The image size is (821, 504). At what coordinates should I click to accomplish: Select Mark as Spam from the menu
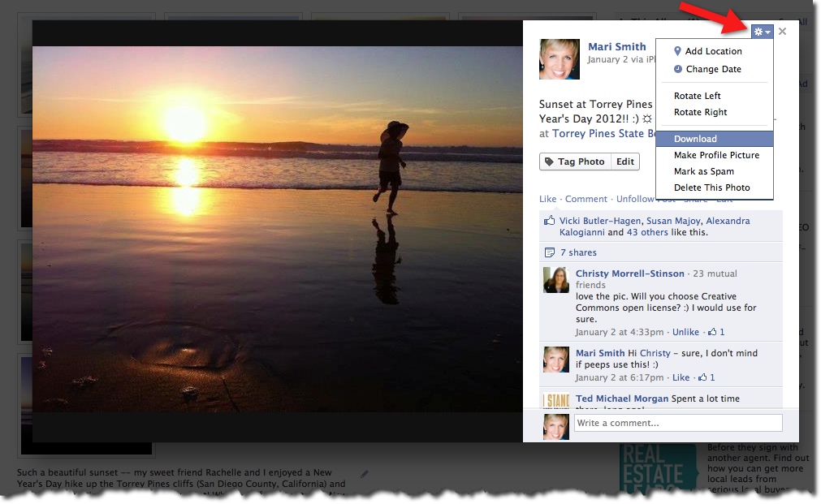click(x=704, y=171)
